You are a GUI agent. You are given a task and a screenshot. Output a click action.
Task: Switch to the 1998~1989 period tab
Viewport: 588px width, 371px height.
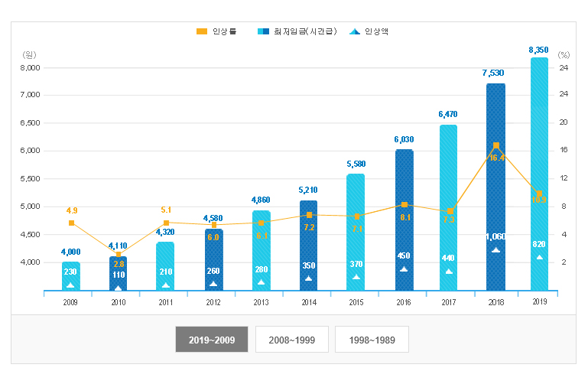point(371,340)
